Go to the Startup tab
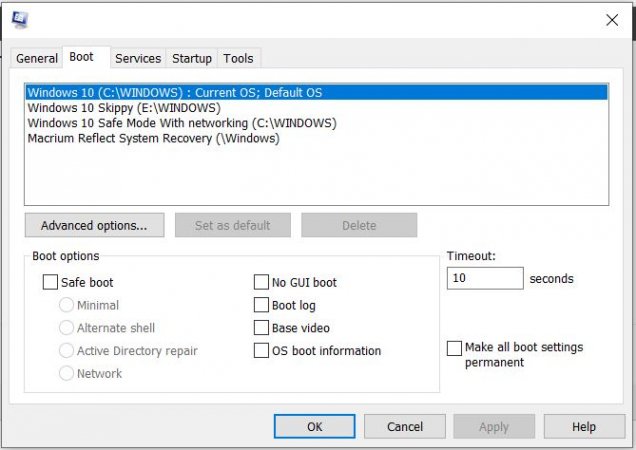The height and width of the screenshot is (450, 636). [x=192, y=58]
